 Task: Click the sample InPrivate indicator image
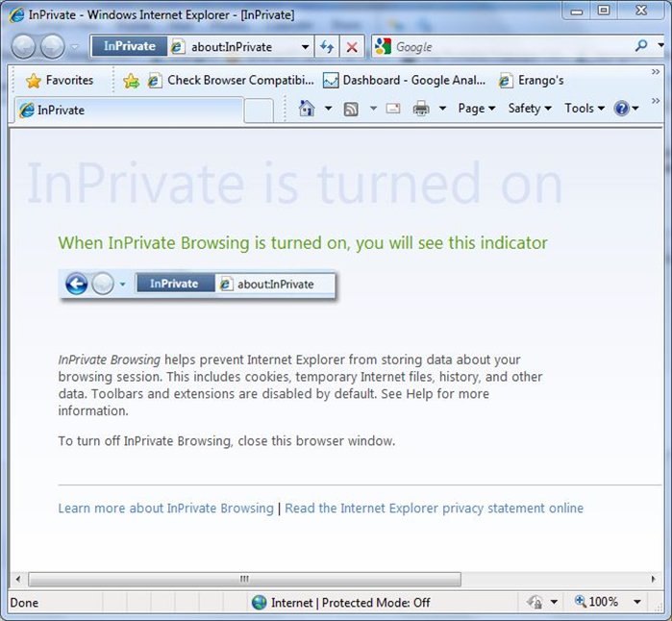click(x=198, y=285)
